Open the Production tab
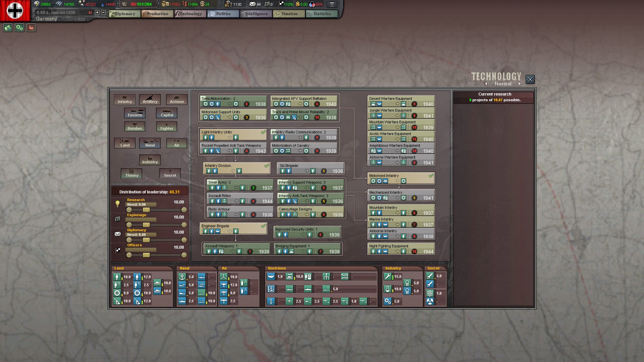The height and width of the screenshot is (362, 644). click(x=157, y=14)
